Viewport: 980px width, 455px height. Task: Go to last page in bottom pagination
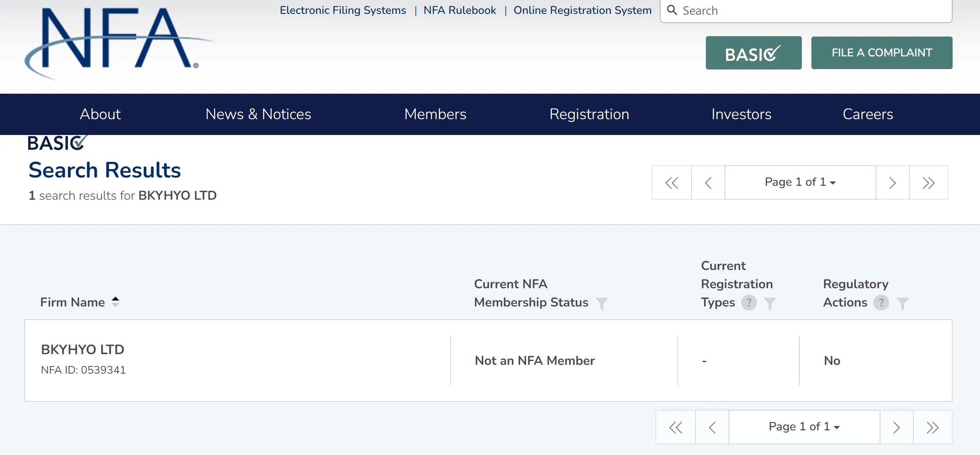pos(932,427)
